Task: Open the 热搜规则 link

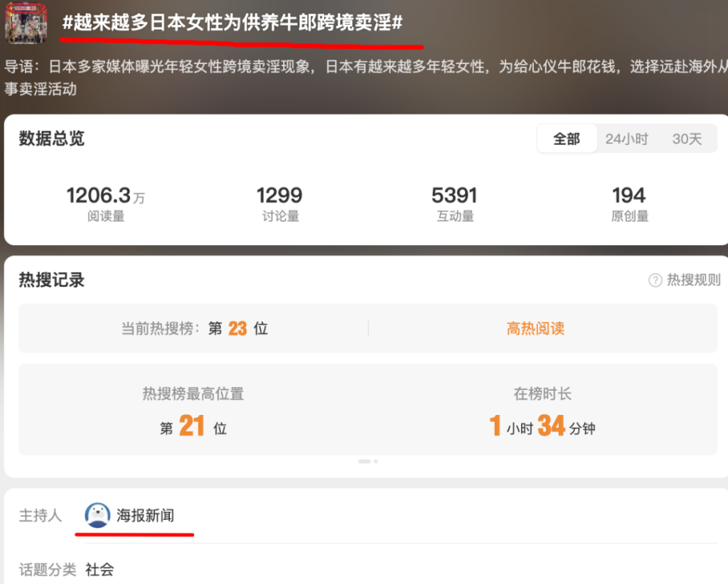Action: click(x=693, y=281)
